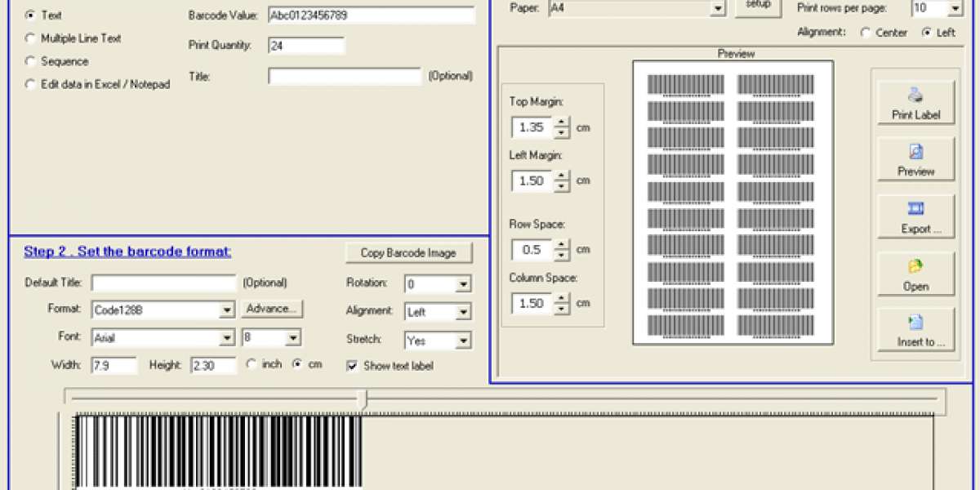
Task: Select inch as measurement unit
Action: (251, 364)
